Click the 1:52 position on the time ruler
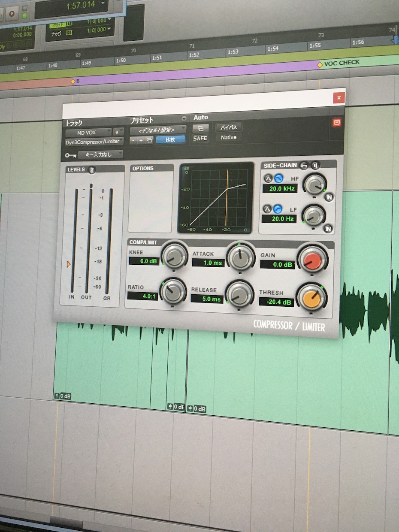The height and width of the screenshot is (532, 399). click(194, 55)
